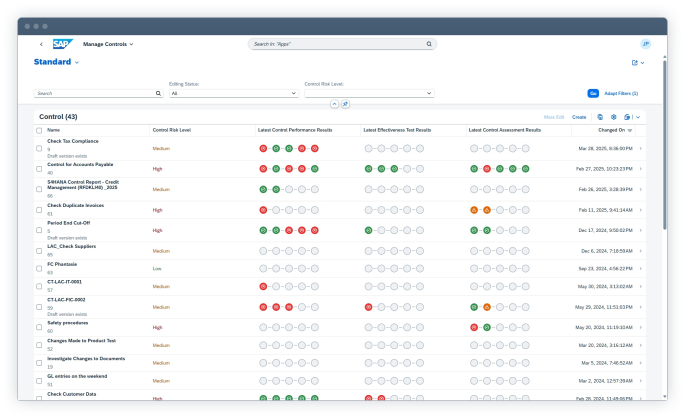
Task: Click the SAP logo
Action: 61,44
